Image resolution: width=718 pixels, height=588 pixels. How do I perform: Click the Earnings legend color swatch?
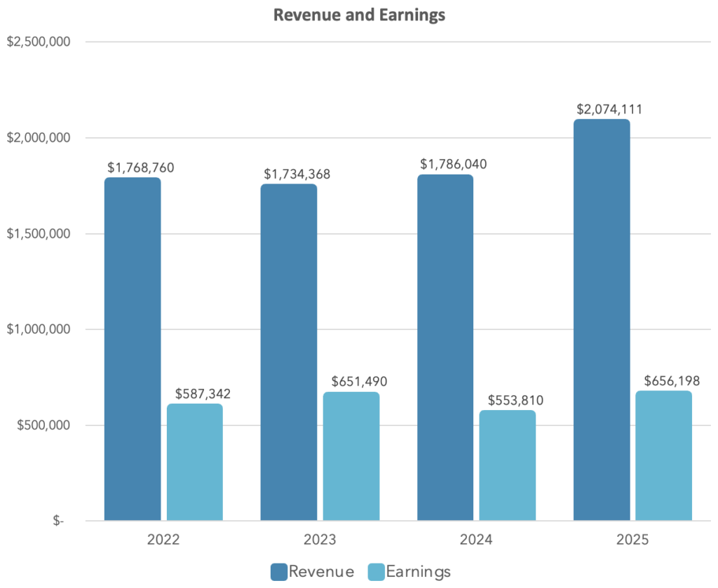[376, 572]
